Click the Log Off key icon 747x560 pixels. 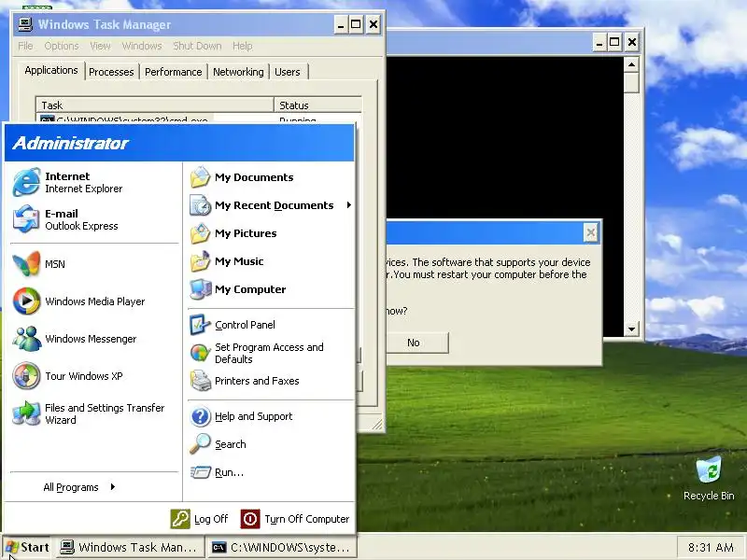click(180, 519)
